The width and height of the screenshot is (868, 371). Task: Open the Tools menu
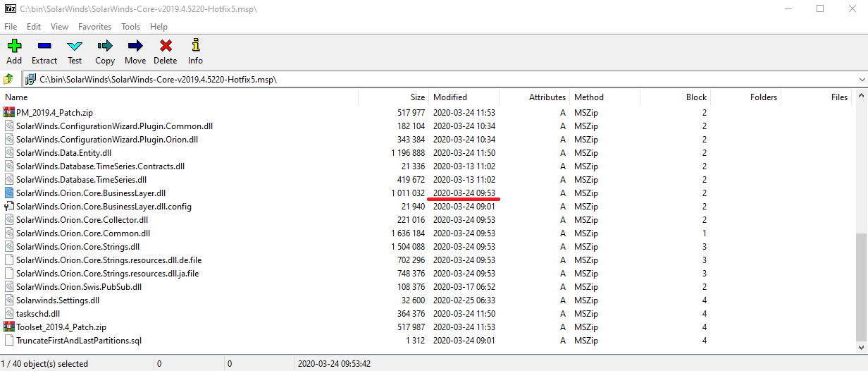pos(131,27)
